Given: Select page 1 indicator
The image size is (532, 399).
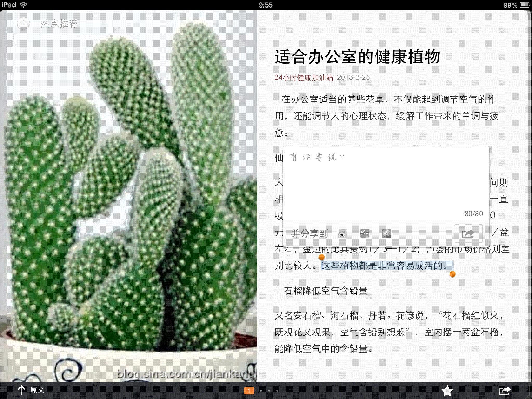Looking at the screenshot, I should click(249, 390).
